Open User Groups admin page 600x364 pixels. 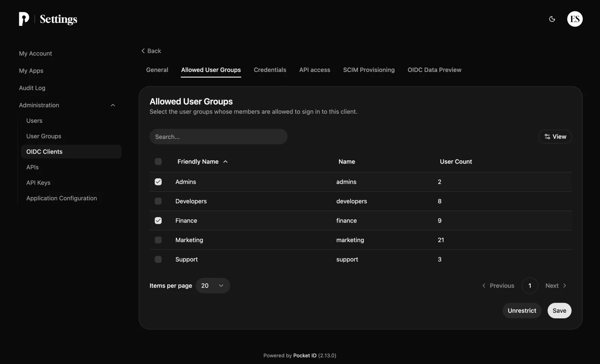tap(43, 136)
